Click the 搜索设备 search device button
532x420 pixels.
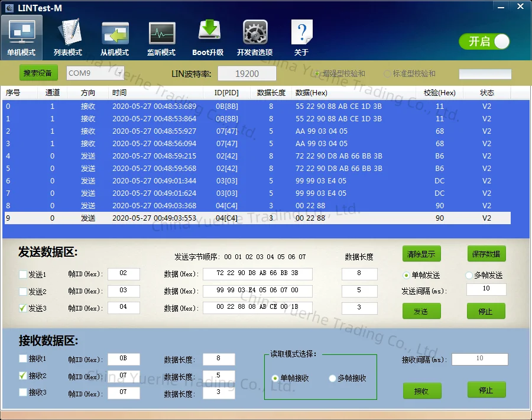(38, 73)
